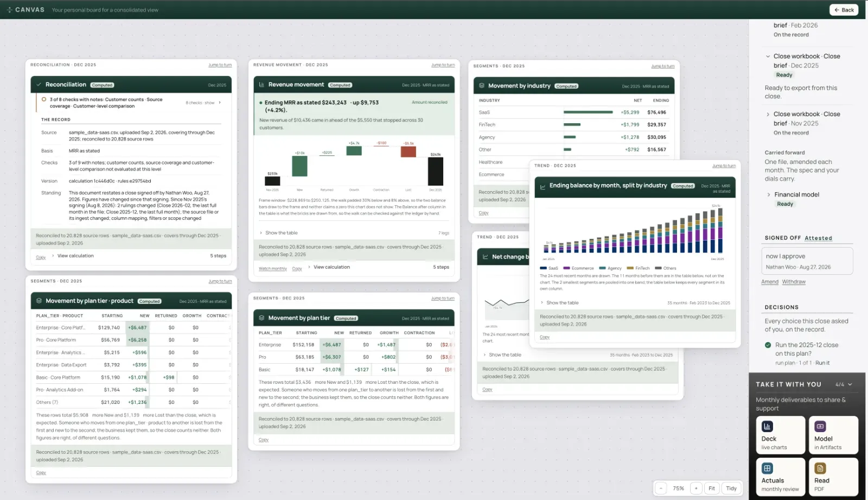This screenshot has width=868, height=500.
Task: Click the Movement by industry layers icon
Action: pos(482,86)
